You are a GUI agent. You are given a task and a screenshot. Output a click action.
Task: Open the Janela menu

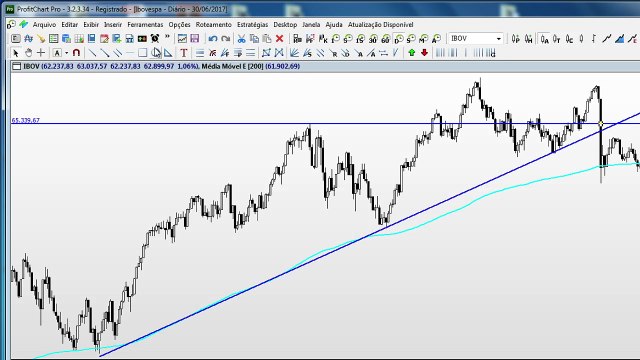[311, 24]
